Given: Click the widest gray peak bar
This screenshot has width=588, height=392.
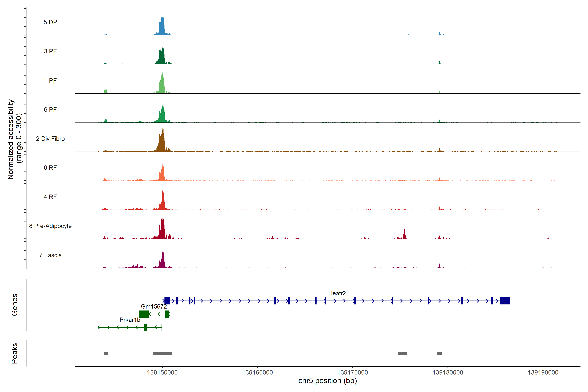Looking at the screenshot, I should point(163,353).
